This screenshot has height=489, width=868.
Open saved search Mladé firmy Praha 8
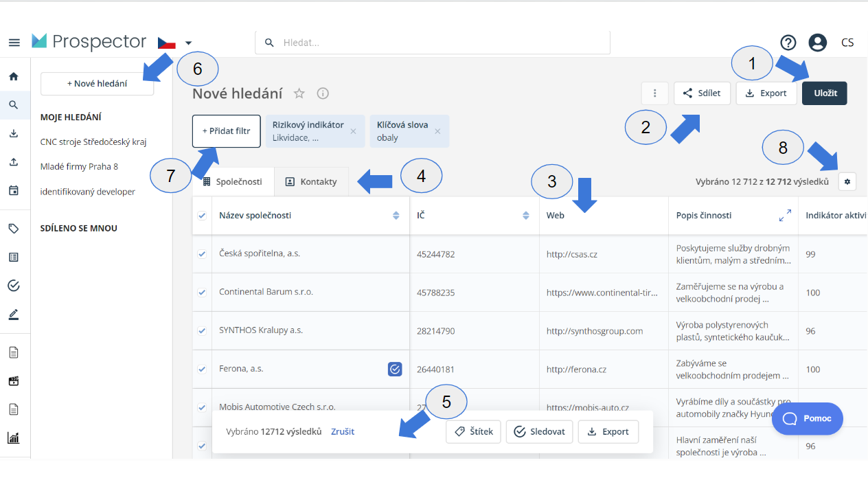[x=80, y=167]
